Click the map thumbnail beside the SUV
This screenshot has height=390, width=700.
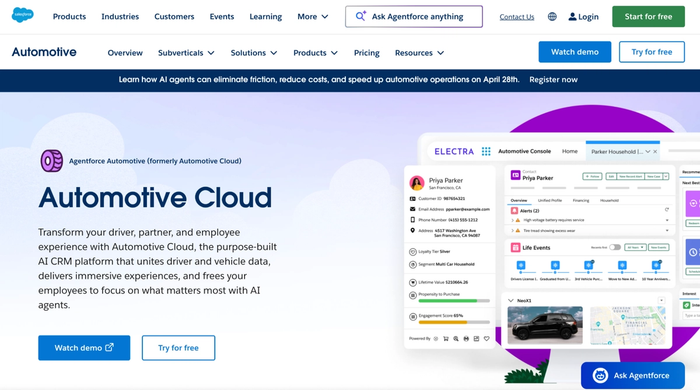coord(628,325)
